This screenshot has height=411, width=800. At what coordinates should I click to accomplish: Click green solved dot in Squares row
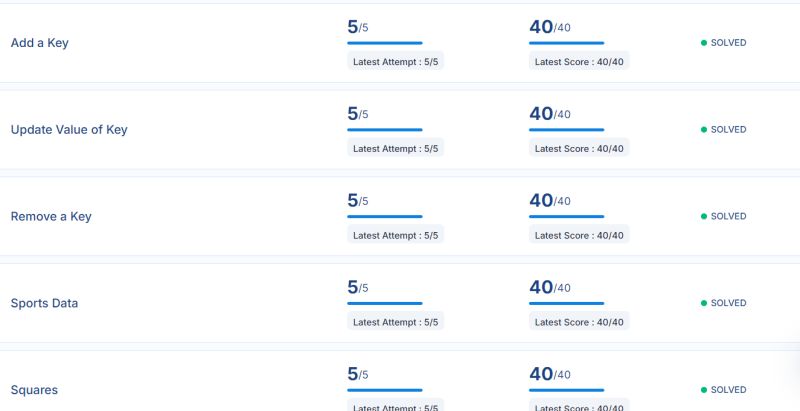(x=704, y=390)
